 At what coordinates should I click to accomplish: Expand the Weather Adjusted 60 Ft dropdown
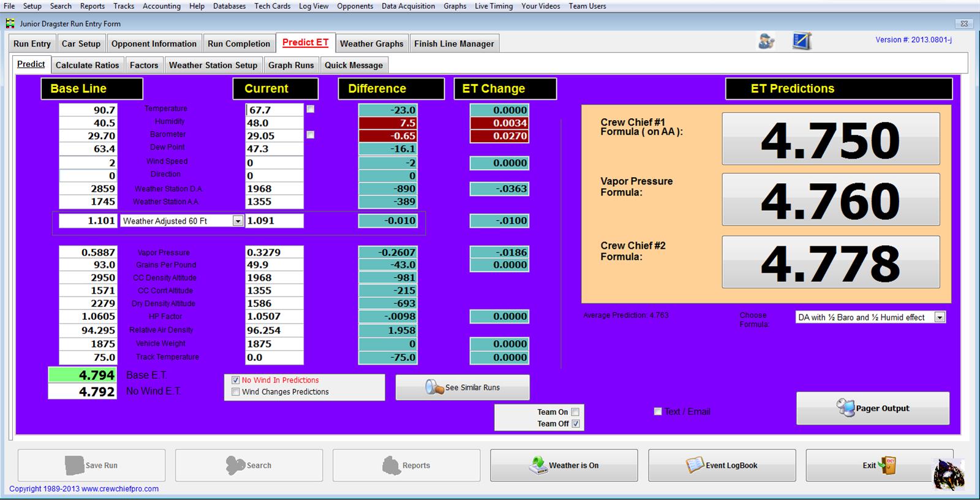point(238,221)
